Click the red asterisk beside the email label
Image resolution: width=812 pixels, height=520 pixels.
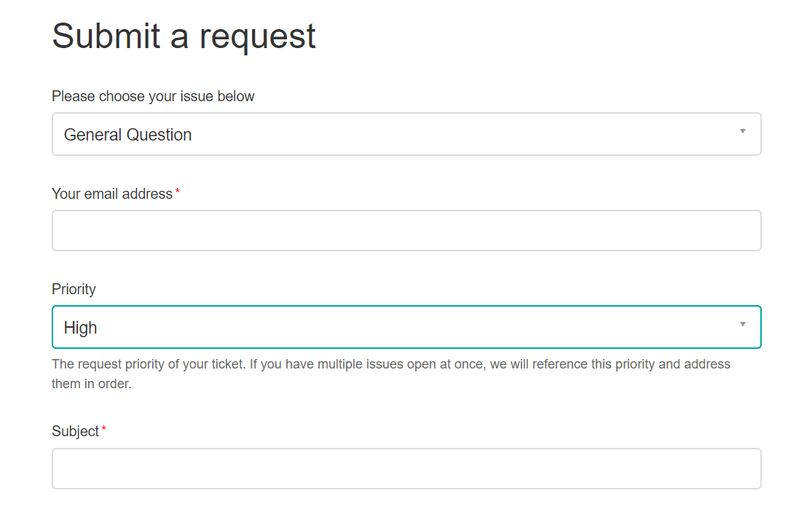(x=178, y=192)
